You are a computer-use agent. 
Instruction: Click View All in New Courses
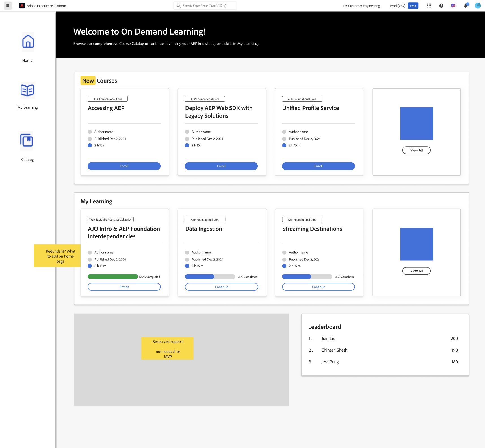coord(417,150)
